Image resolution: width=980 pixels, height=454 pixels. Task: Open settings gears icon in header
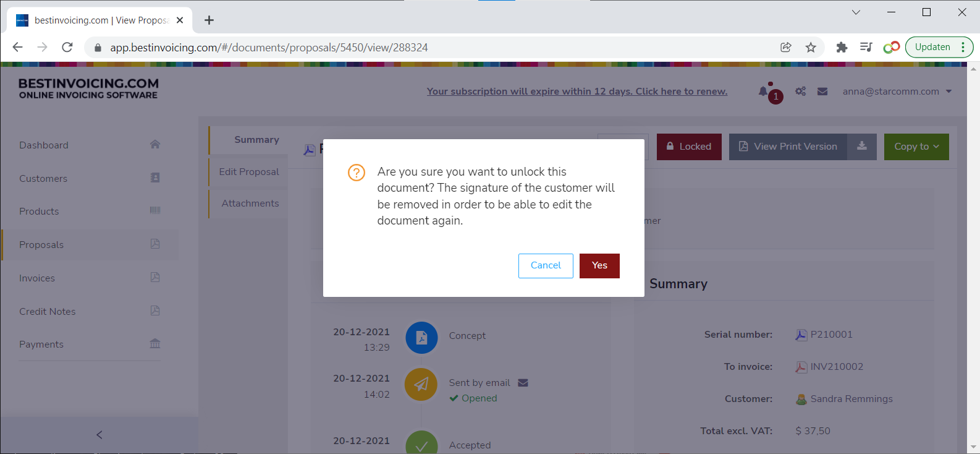coord(800,92)
